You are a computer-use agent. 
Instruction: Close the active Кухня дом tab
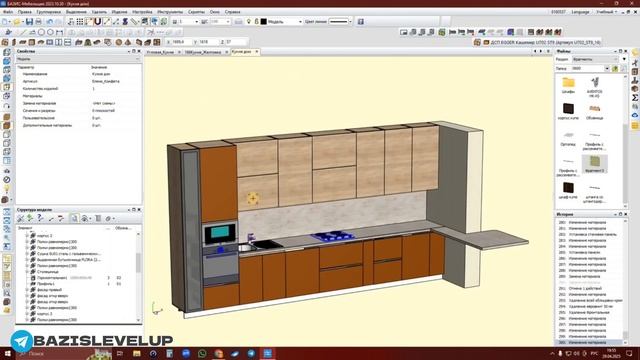tap(257, 52)
